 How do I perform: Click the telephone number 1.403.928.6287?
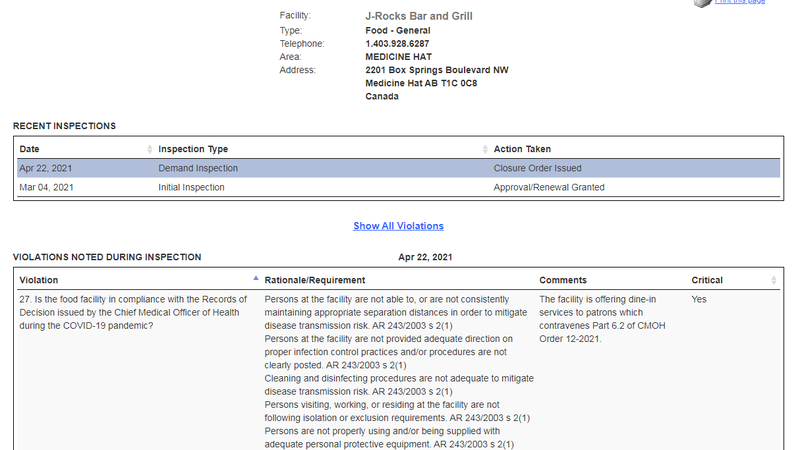[397, 44]
